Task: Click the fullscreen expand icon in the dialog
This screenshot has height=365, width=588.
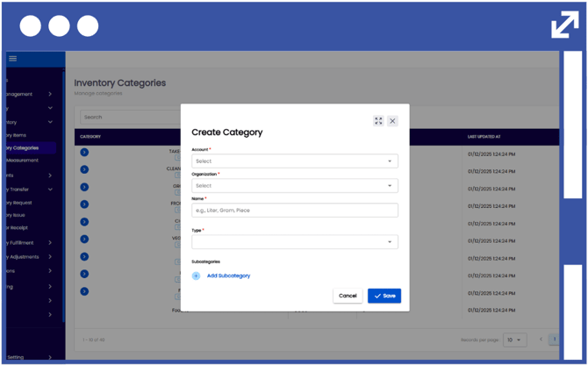Action: pos(378,121)
